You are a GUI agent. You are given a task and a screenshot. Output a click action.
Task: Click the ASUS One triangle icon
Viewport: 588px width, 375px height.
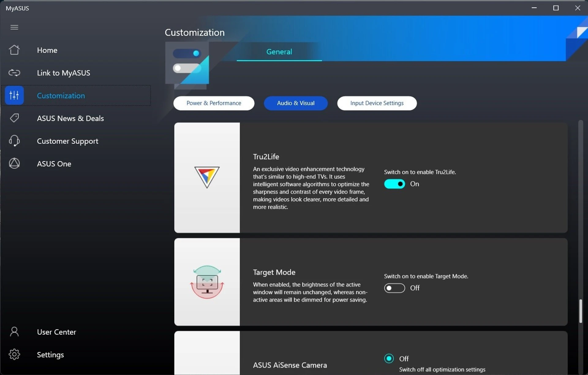14,163
